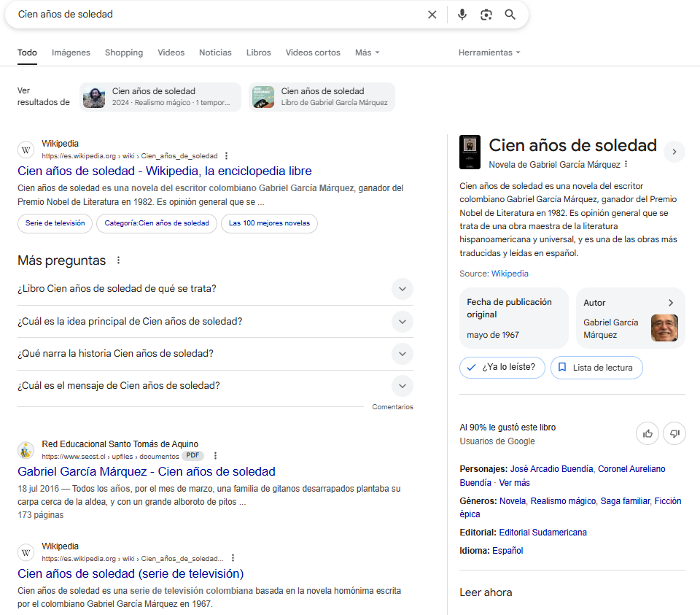Switch to the Imágenes tab

click(x=71, y=53)
